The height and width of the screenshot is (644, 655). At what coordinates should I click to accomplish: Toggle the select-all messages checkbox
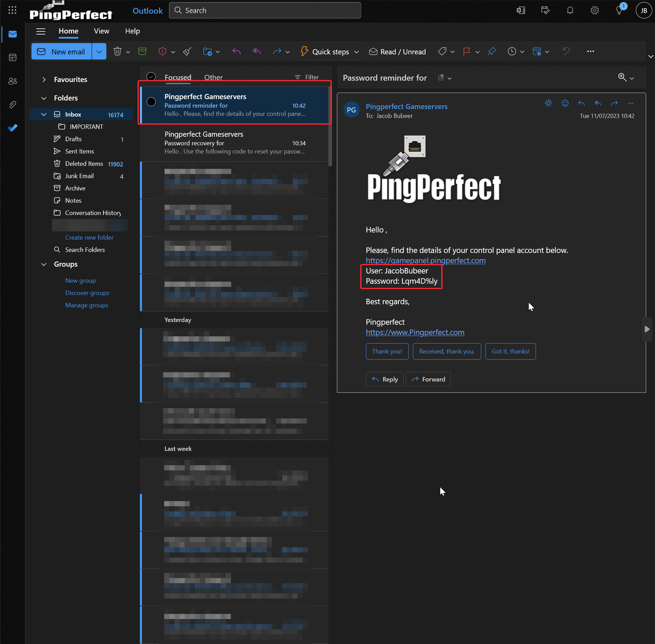151,77
